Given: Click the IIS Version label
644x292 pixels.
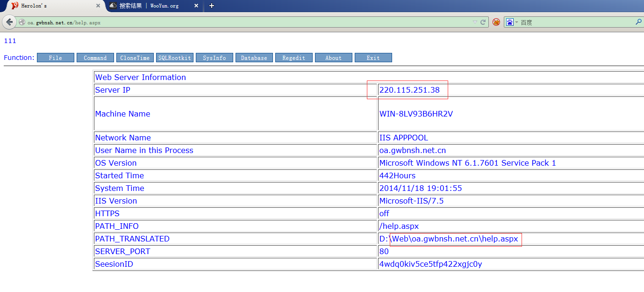Looking at the screenshot, I should (116, 201).
